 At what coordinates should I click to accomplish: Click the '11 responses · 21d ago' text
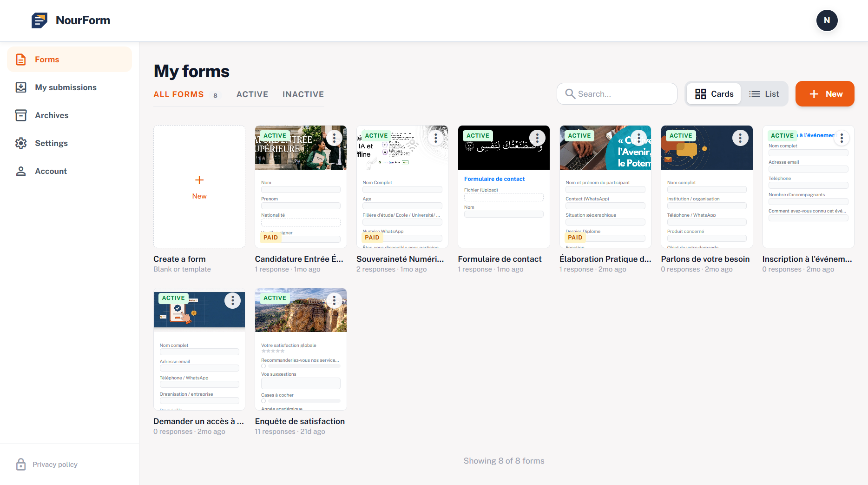coord(290,432)
